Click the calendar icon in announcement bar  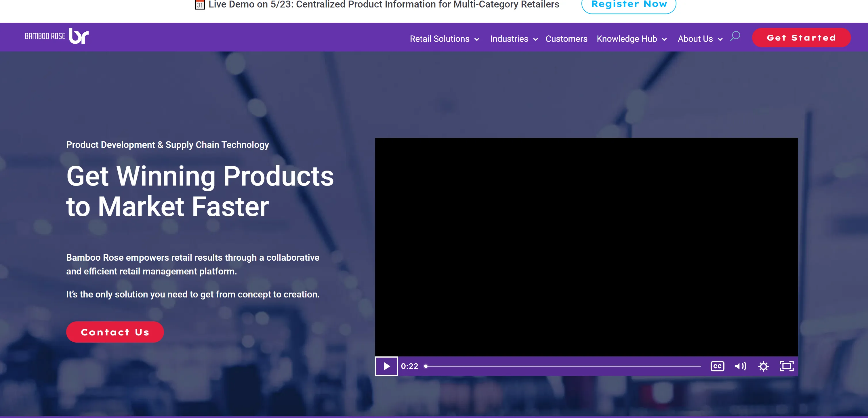[200, 5]
